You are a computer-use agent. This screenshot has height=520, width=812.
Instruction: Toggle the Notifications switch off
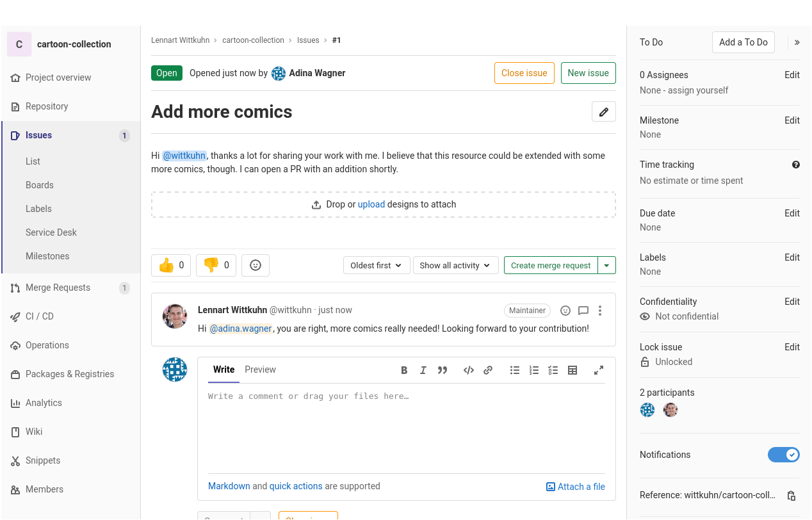(x=783, y=455)
